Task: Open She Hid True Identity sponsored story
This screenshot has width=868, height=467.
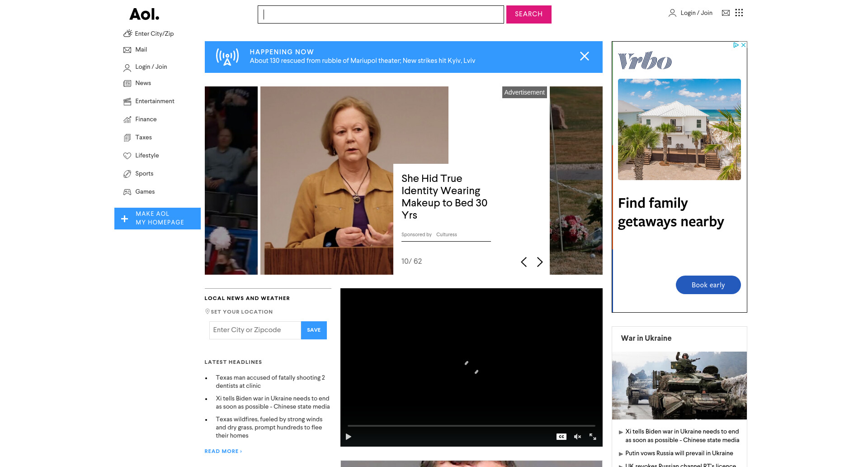Action: (444, 197)
